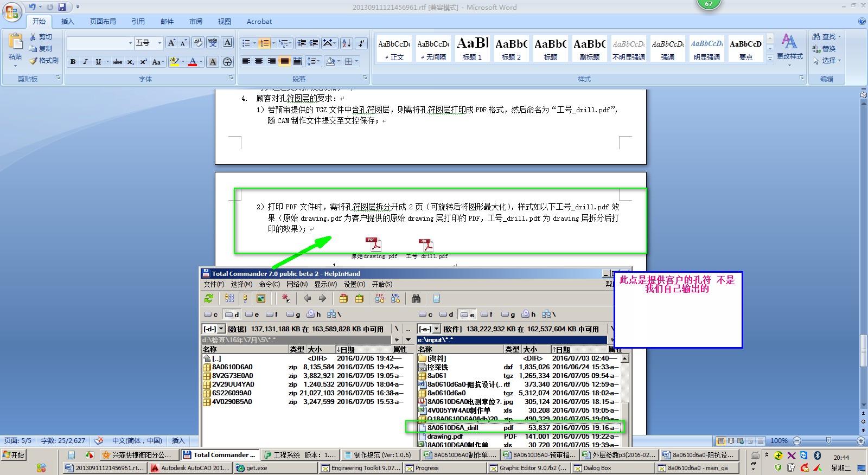Apply the 标题 1 style
868x475 pixels.
coord(473,49)
